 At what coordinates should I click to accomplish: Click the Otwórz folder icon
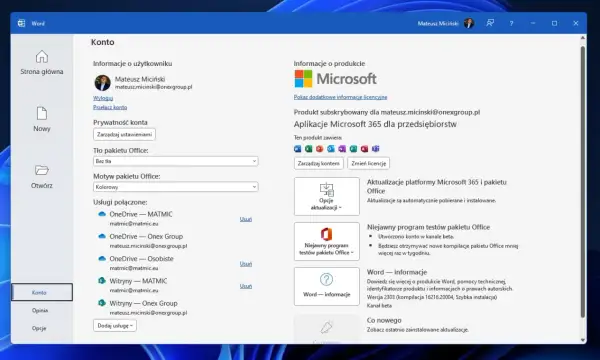[42, 170]
